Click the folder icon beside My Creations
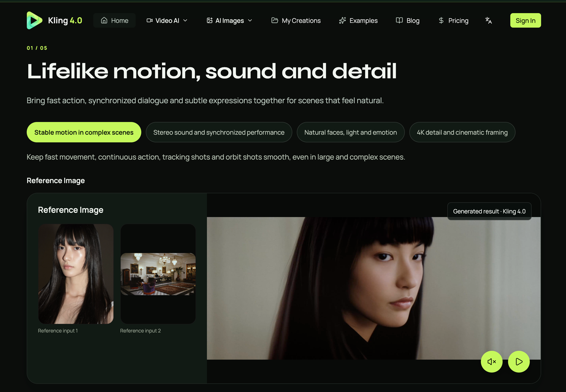 (275, 20)
